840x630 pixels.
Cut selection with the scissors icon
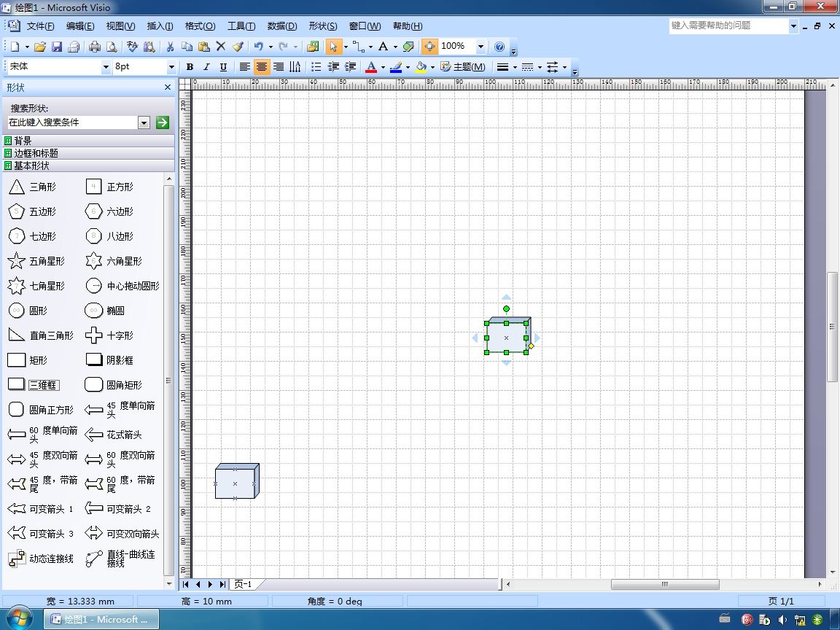pos(170,47)
